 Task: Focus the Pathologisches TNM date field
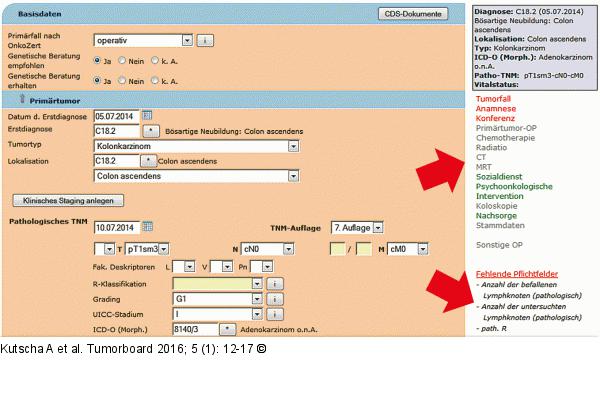coord(117,228)
